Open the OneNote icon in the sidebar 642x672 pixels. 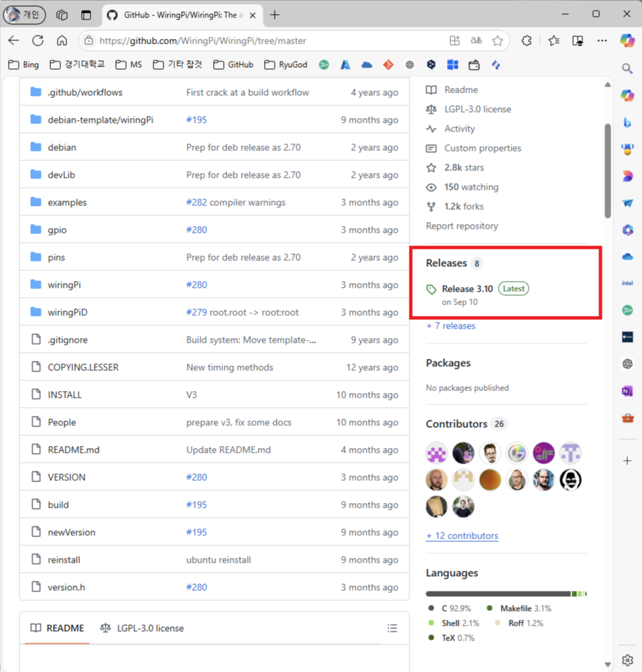click(x=627, y=391)
